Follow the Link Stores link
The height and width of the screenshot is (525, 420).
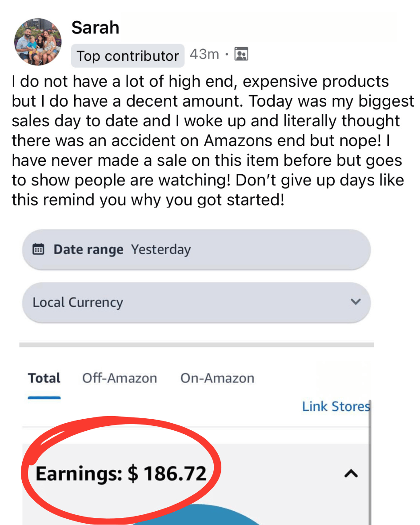pyautogui.click(x=335, y=406)
